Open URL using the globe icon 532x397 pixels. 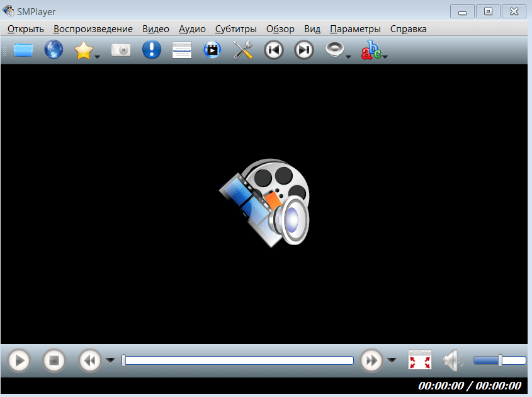click(54, 50)
